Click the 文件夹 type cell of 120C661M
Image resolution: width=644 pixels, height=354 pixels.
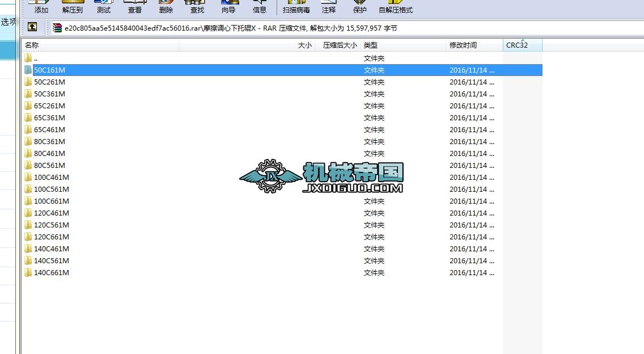(x=374, y=237)
